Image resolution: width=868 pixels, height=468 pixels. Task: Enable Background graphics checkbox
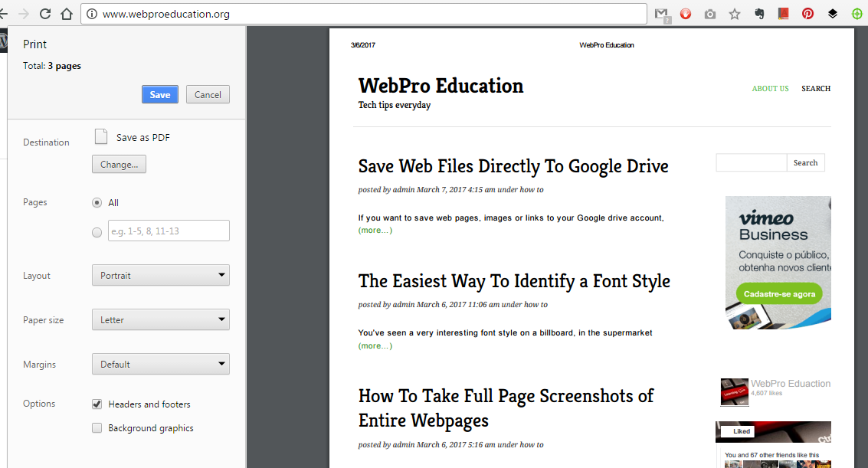[x=97, y=427]
